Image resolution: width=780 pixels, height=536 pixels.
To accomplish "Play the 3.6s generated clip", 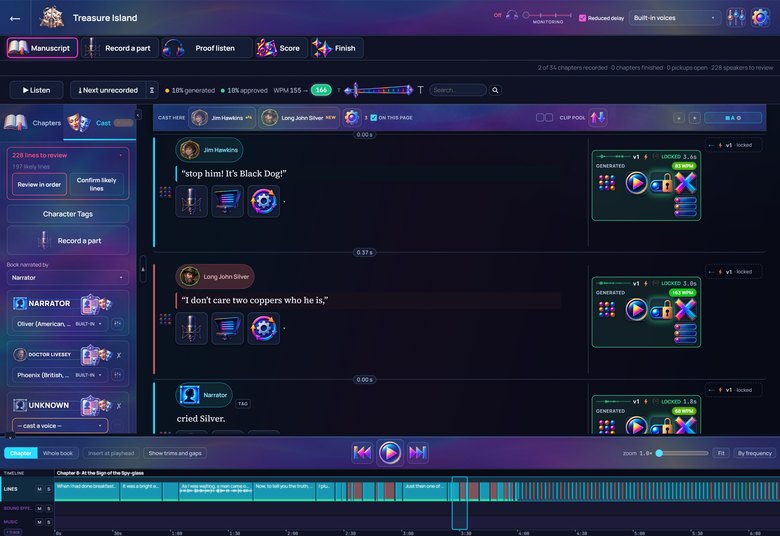I will (636, 183).
